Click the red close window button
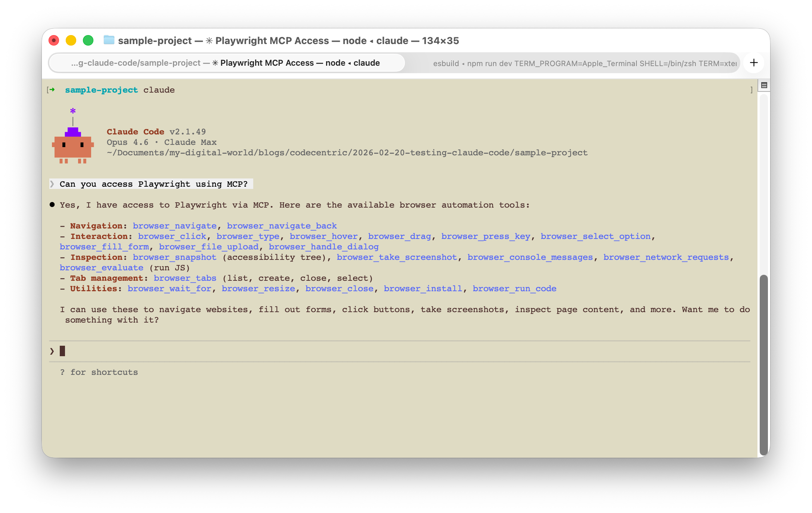 point(54,40)
